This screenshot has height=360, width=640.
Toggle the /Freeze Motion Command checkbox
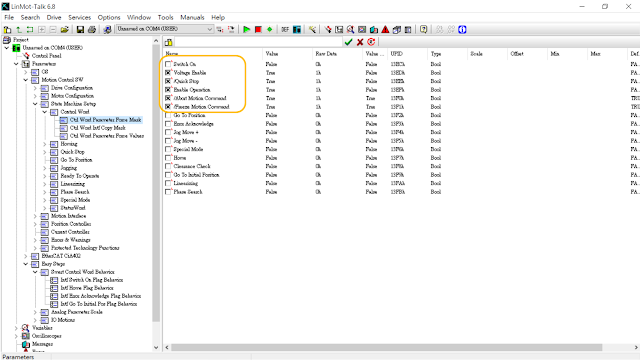click(x=168, y=107)
